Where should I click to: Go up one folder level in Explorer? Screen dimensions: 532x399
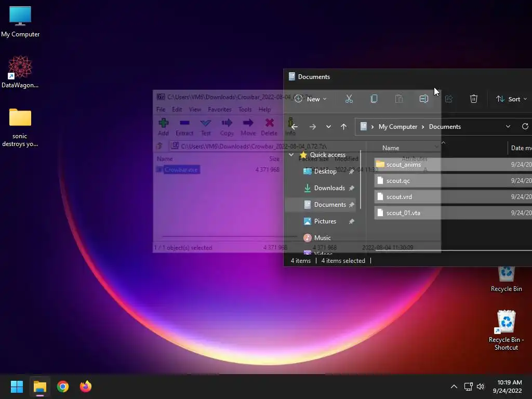[344, 127]
